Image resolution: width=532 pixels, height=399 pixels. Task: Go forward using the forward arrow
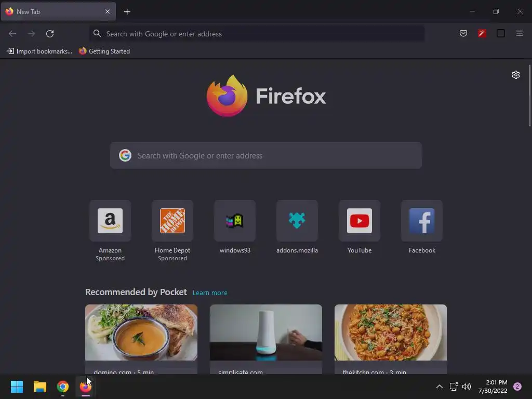point(31,34)
